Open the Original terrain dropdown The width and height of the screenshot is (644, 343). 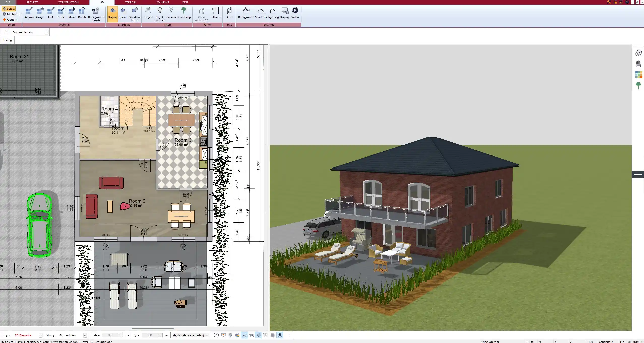pyautogui.click(x=46, y=32)
